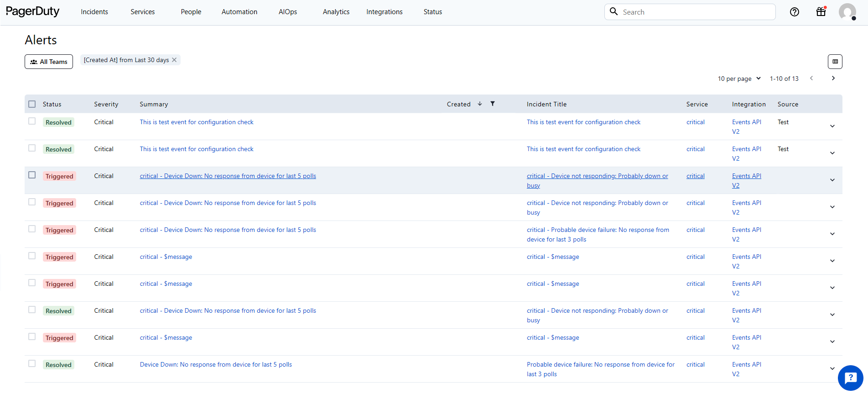Remove the Created At filter chip

click(174, 60)
